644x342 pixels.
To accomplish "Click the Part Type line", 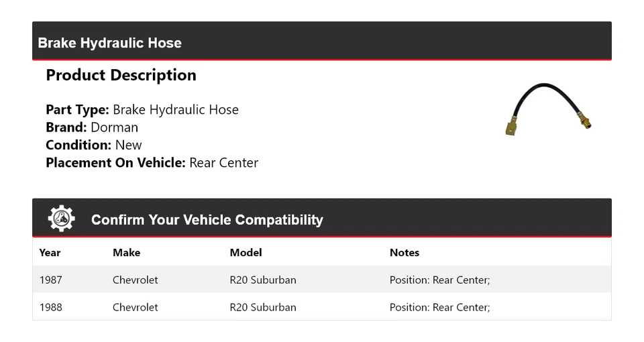I will tap(142, 110).
